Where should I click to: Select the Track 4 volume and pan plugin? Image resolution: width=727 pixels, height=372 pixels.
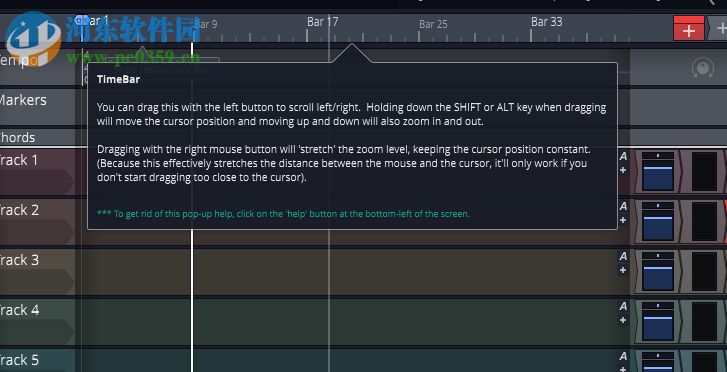point(658,321)
